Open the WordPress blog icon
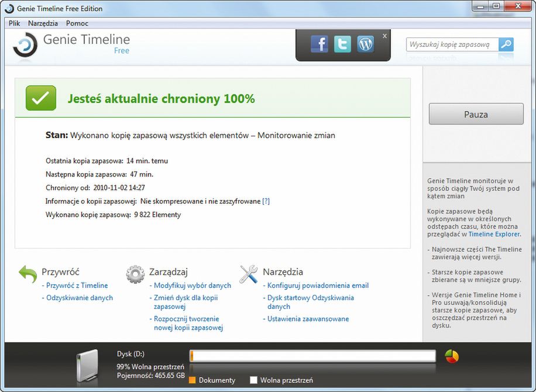 click(365, 44)
